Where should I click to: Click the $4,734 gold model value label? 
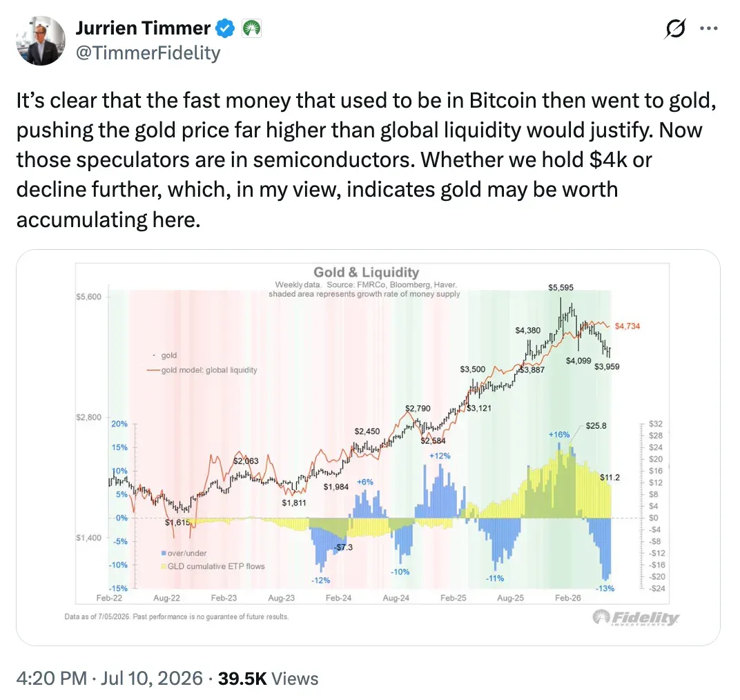627,326
